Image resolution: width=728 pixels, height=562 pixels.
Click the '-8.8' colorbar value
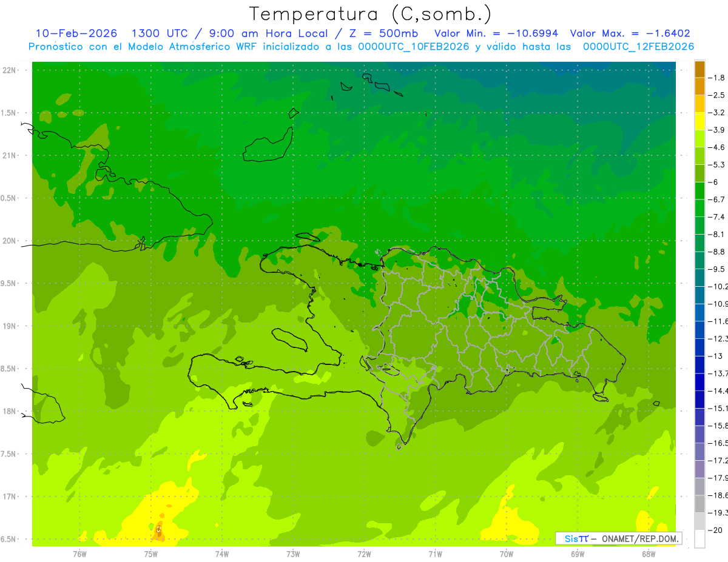point(717,252)
